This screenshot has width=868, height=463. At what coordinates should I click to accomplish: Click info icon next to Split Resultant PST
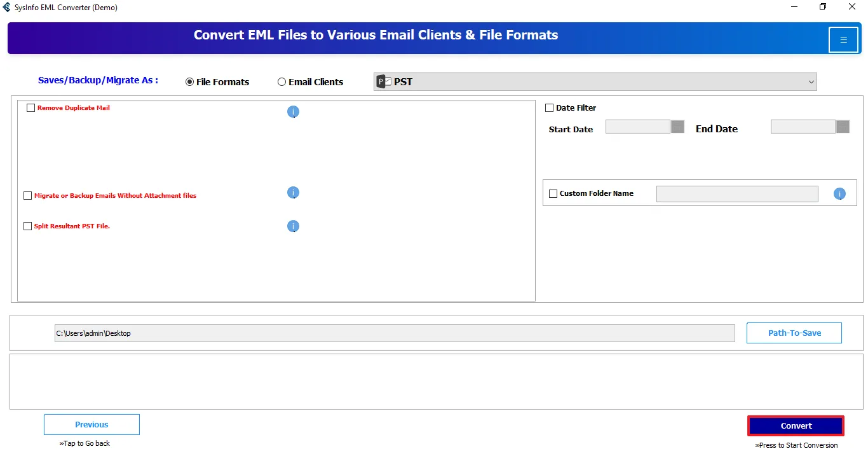coord(293,226)
